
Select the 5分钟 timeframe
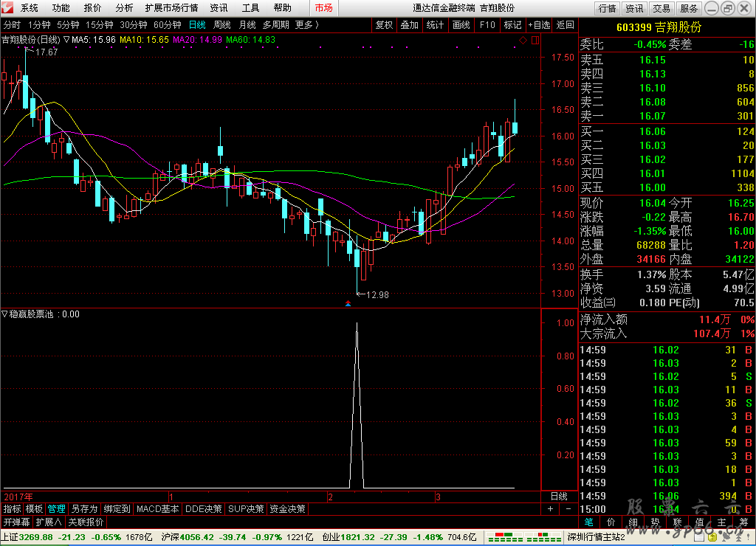coord(69,24)
